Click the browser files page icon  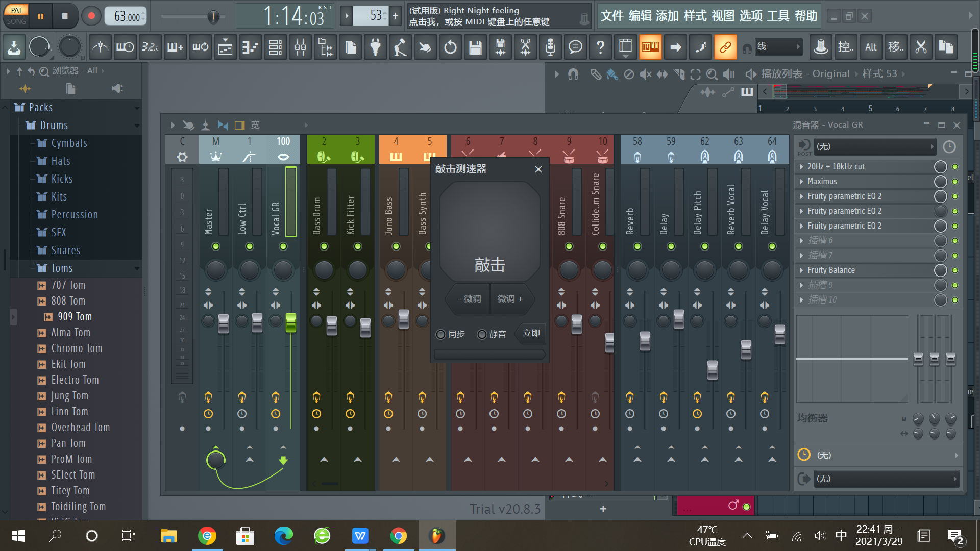[x=71, y=89]
